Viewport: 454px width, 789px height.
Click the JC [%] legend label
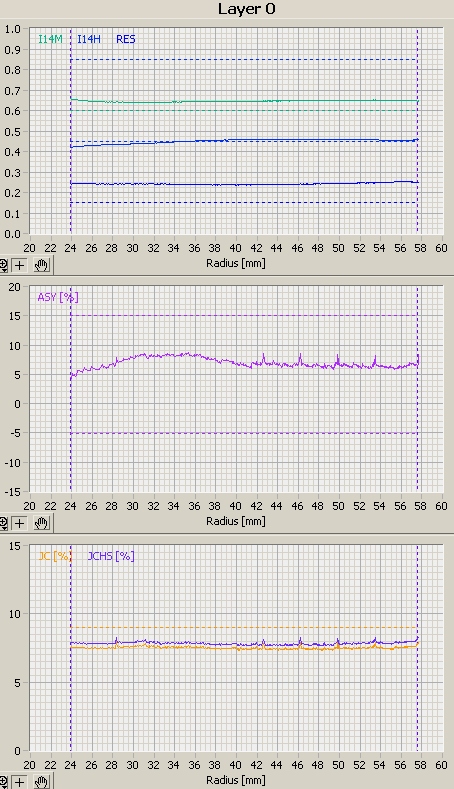[x=55, y=556]
